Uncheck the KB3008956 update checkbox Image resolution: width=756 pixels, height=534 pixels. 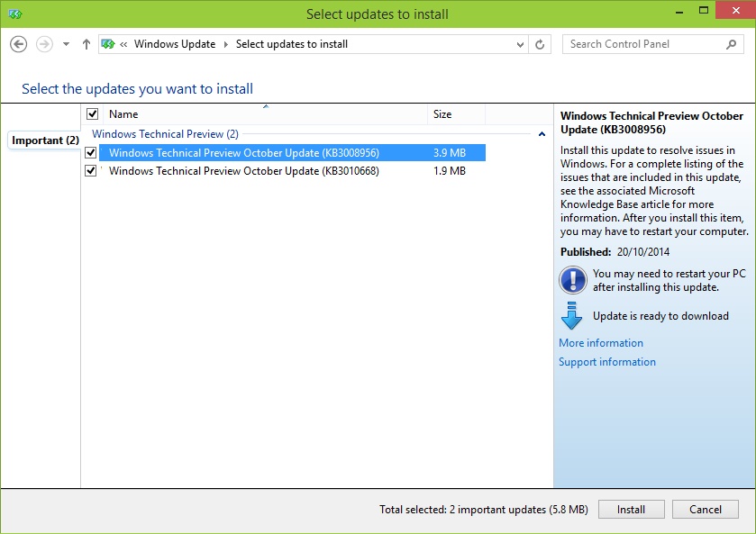91,153
